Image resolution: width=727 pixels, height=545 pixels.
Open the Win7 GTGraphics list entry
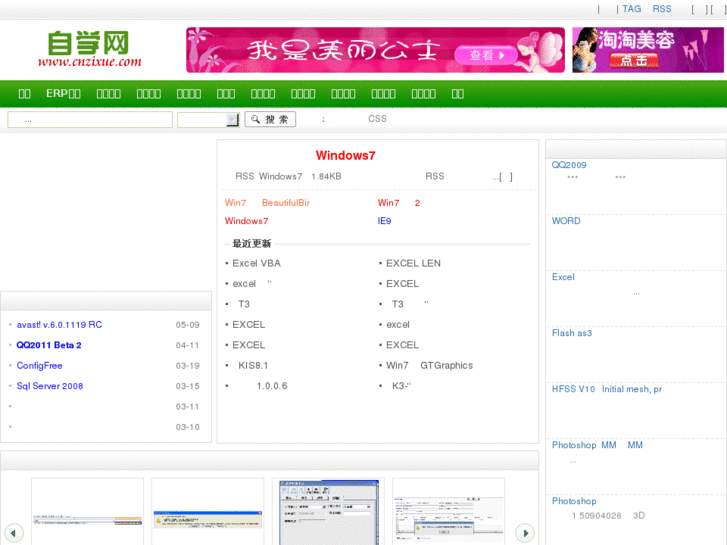coord(429,365)
